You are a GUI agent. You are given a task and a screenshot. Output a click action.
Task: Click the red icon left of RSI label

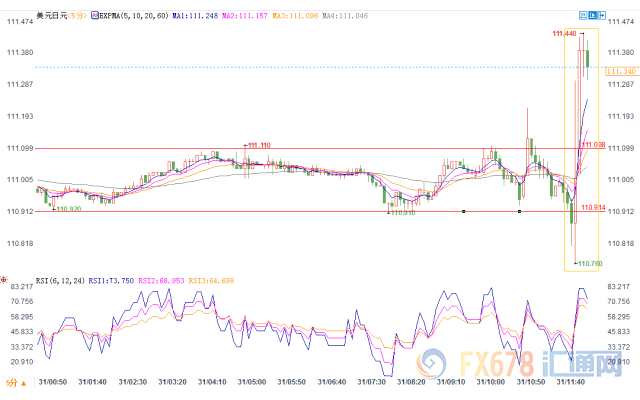tap(4, 280)
